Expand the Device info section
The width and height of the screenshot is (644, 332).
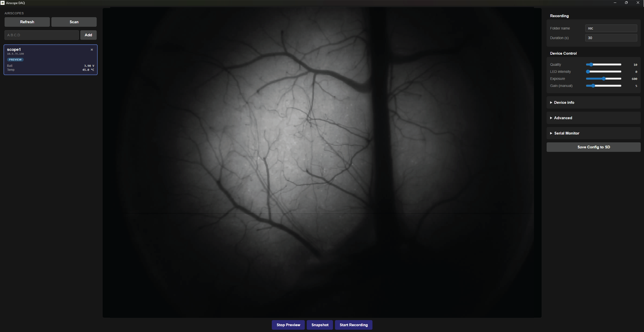pos(594,103)
